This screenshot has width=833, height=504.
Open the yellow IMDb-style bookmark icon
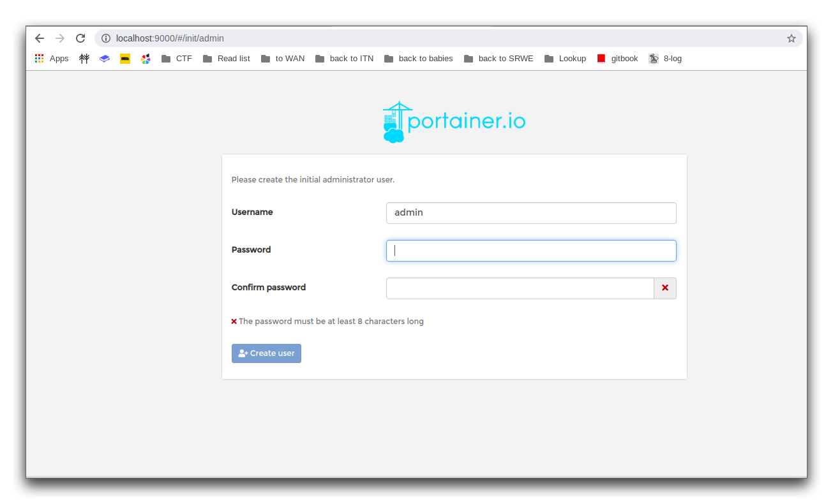[x=125, y=58]
